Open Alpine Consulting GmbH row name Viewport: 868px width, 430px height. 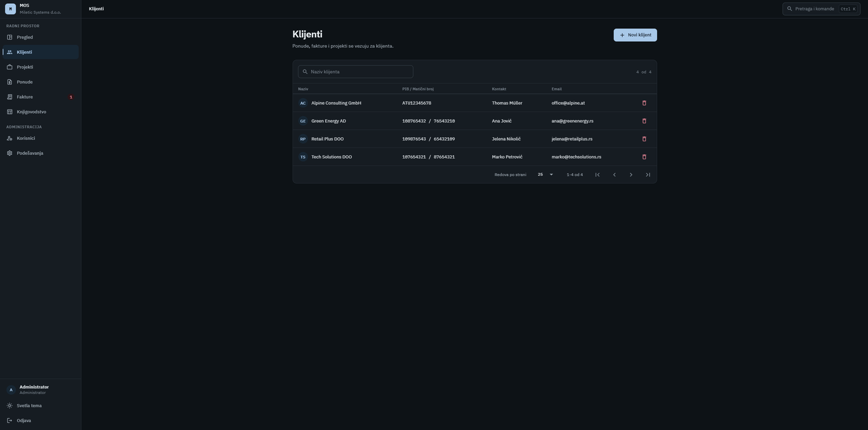[336, 103]
